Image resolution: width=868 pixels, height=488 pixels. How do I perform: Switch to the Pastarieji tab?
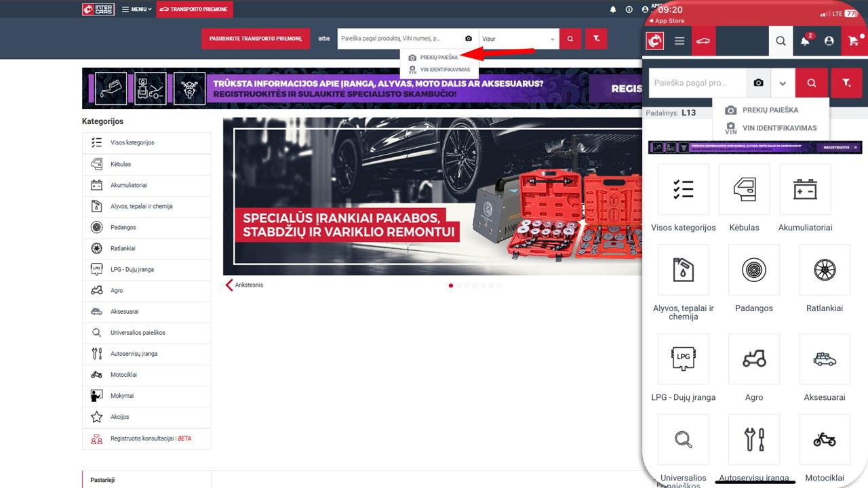tap(103, 480)
